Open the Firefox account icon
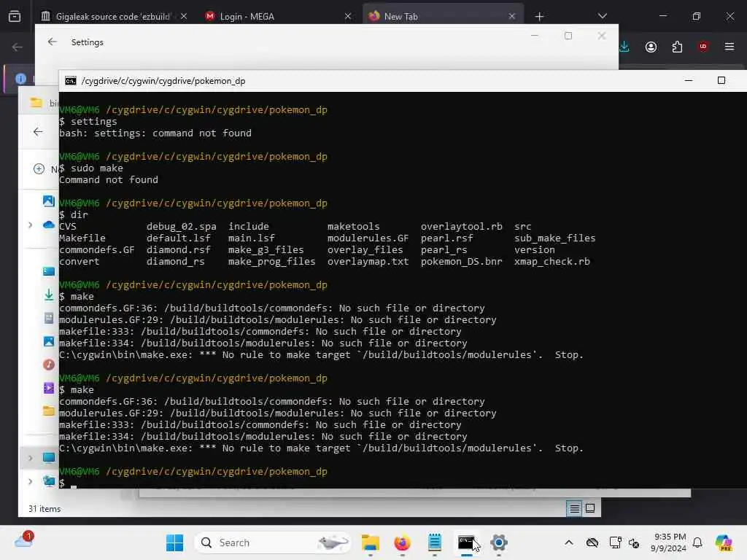 click(x=651, y=47)
